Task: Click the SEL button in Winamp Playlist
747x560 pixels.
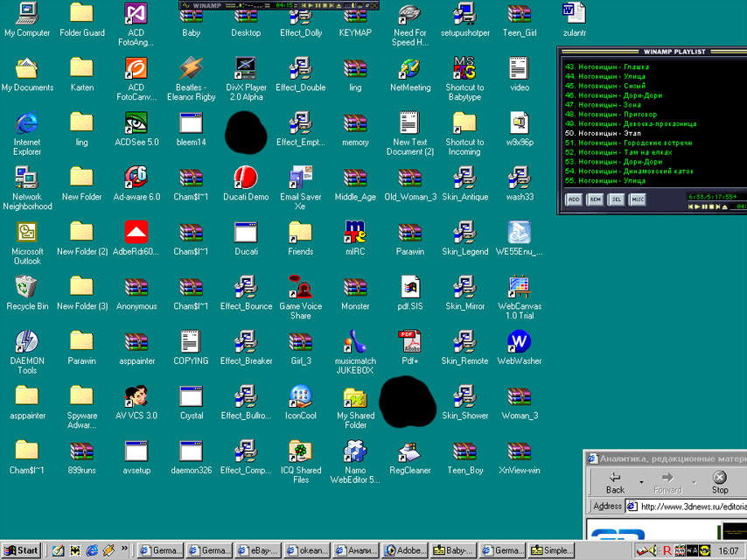Action: pos(617,199)
